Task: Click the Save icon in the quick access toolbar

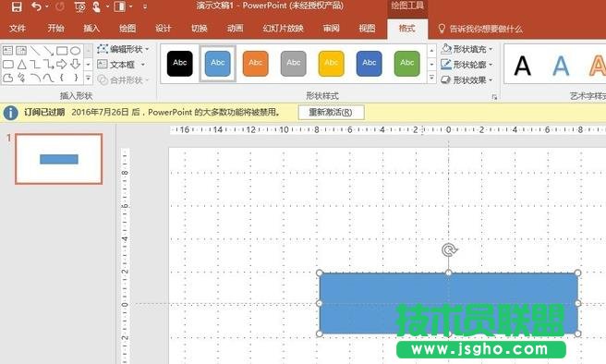Action: 17,7
